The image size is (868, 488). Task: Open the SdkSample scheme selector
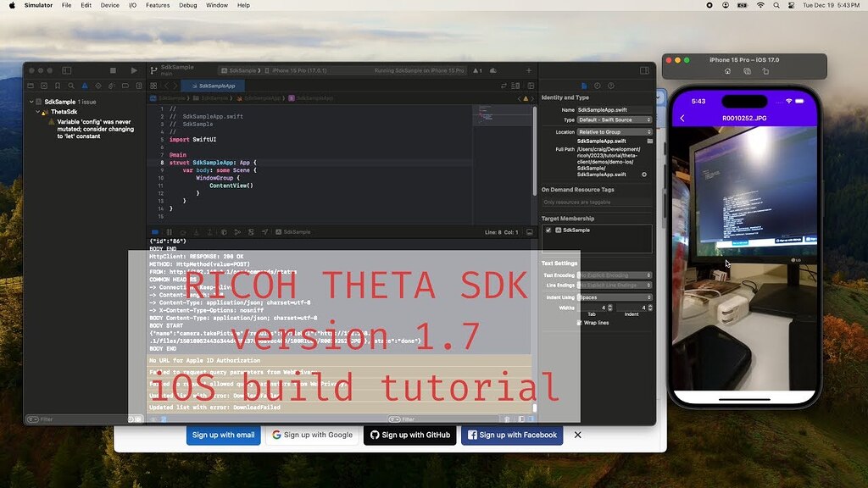[x=238, y=70]
